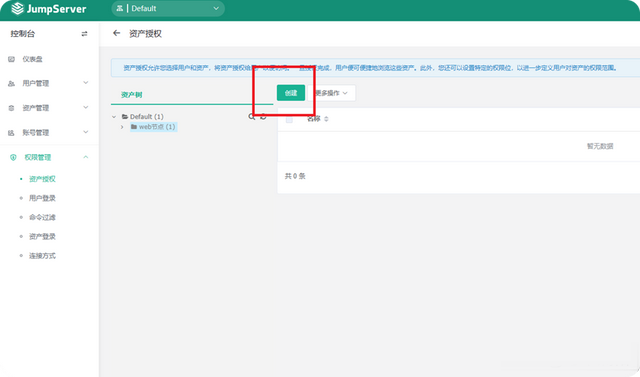Click the open folder icon of Default node

[x=125, y=117]
